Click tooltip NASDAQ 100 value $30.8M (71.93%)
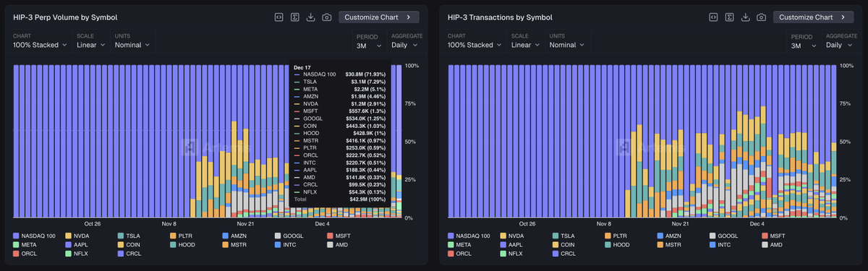This screenshot has width=868, height=271. pos(365,74)
